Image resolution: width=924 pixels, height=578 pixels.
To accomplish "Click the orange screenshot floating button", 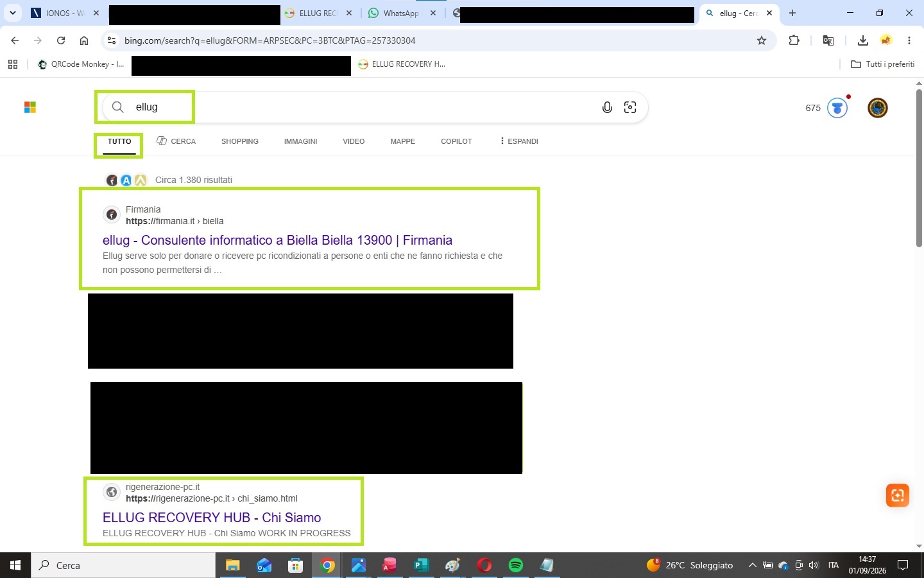I will [898, 495].
